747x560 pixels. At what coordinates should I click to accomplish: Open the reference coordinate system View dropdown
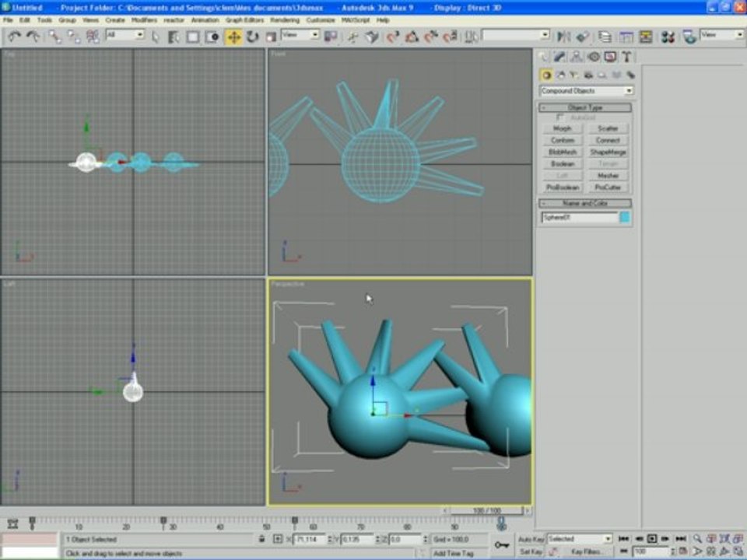300,35
